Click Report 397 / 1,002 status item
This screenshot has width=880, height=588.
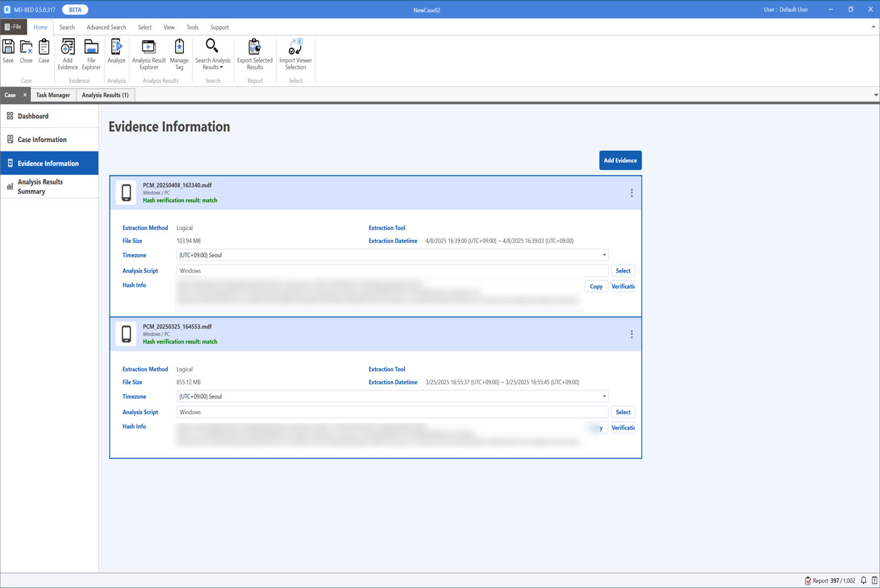coord(830,581)
